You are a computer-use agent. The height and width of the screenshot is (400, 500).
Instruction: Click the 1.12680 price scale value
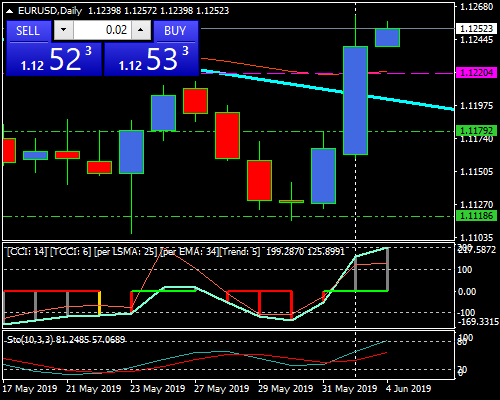click(476, 7)
